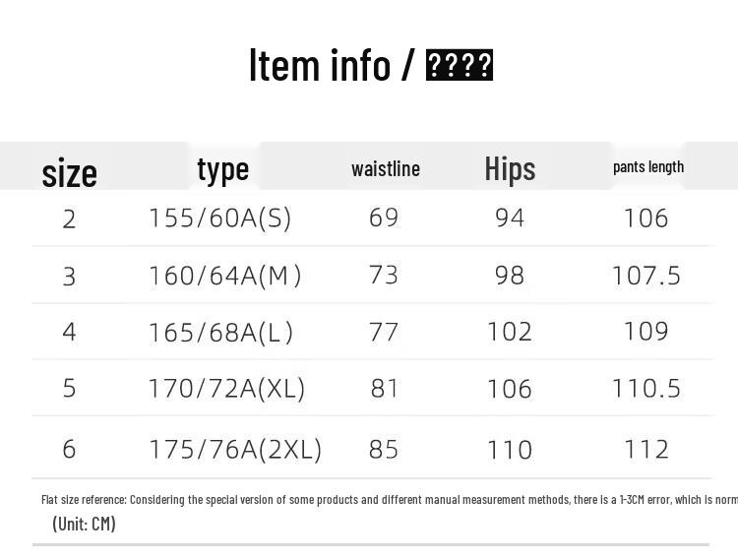Screen dimensions: 738x560
Task: Click the 155/60A(S) type cell
Action: (x=220, y=218)
